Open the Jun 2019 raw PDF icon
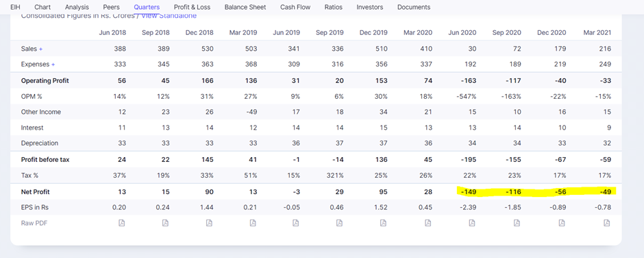Screen dimensions: 644x258 point(296,223)
